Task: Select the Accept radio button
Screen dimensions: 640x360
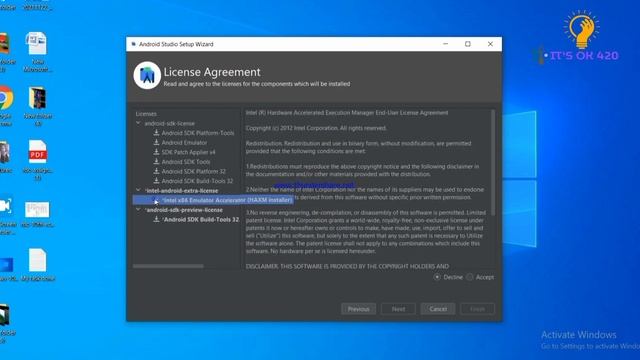Action: point(470,277)
